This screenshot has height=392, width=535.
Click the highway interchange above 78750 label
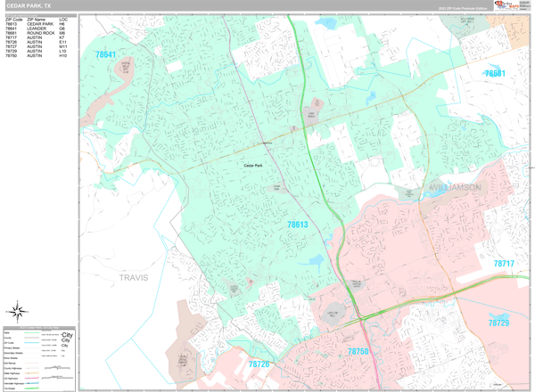tap(362, 318)
